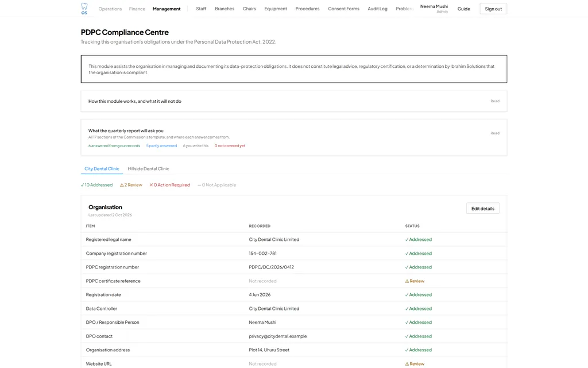588x368 pixels.
Task: Click the DPO name 'Neema Mushi' value
Action: point(262,322)
